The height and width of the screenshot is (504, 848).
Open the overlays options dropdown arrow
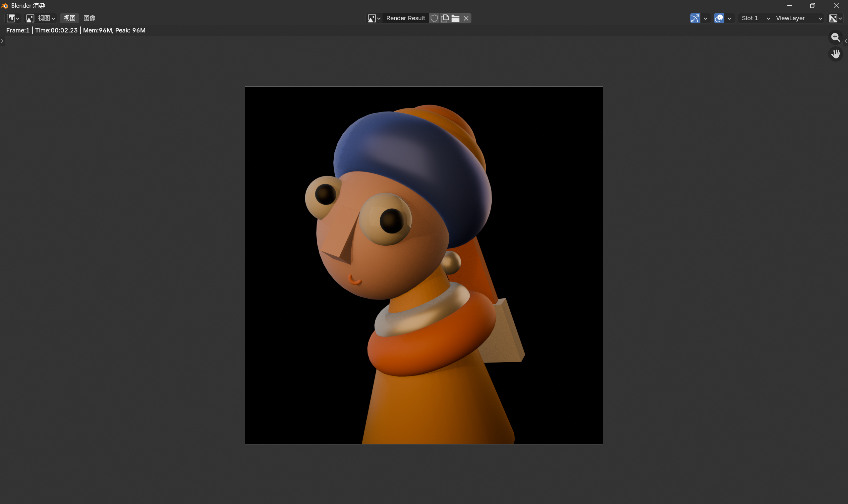point(729,18)
